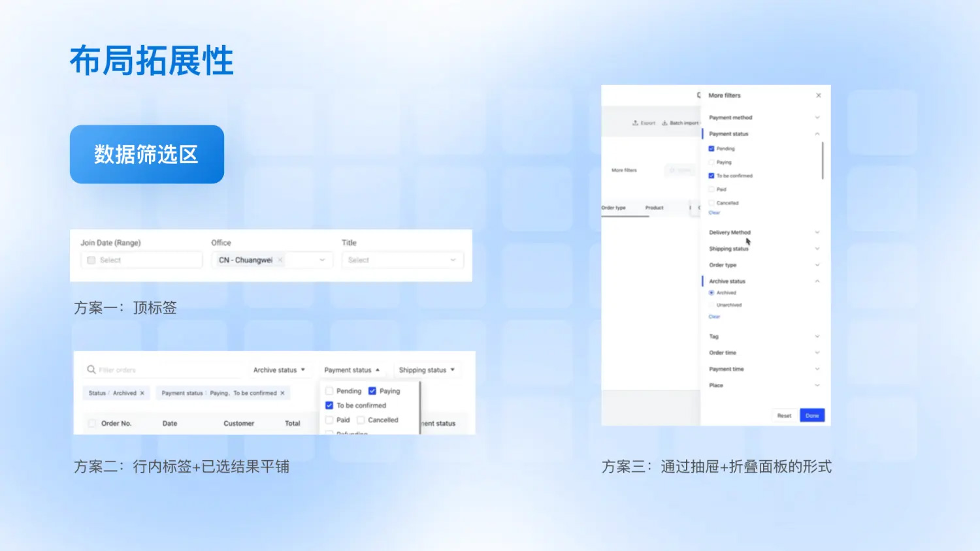Tick the select-all checkbox beside Order No.
Viewport: 980px width, 551px height.
[x=91, y=423]
